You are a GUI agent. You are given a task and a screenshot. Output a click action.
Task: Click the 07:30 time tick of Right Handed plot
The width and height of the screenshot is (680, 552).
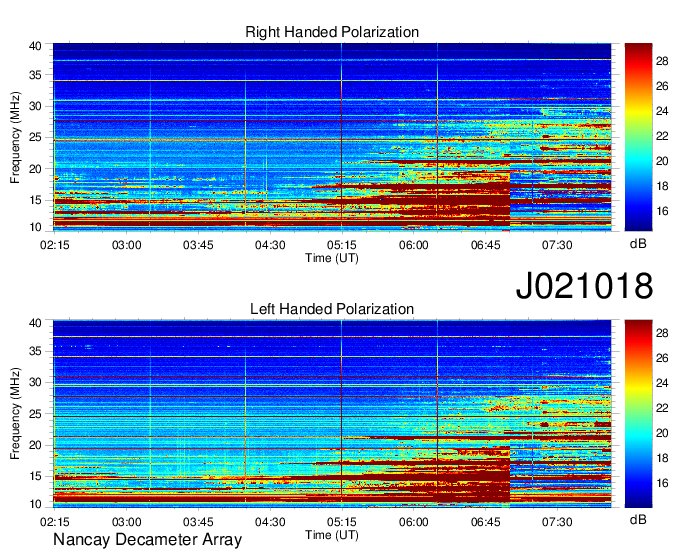point(557,245)
